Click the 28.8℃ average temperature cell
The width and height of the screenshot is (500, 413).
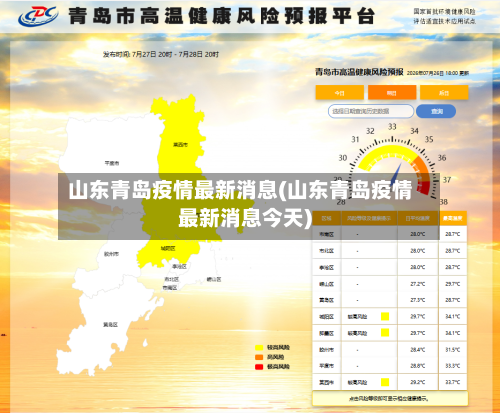click(418, 366)
